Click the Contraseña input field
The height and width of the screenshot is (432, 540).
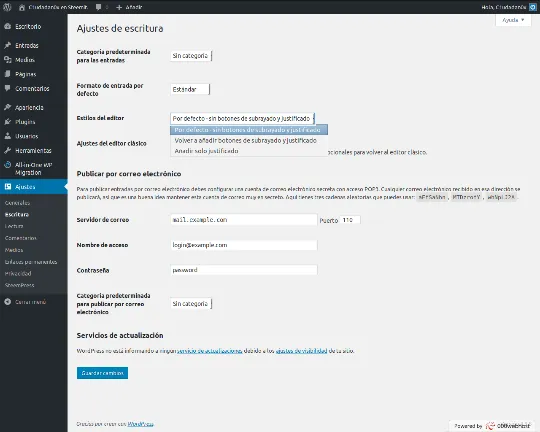click(x=243, y=270)
